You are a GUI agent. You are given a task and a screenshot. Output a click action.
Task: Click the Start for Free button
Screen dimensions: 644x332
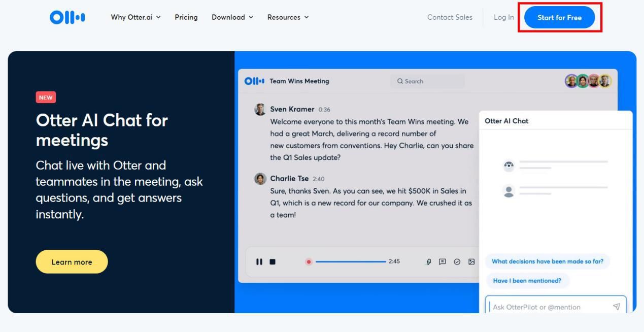(560, 17)
